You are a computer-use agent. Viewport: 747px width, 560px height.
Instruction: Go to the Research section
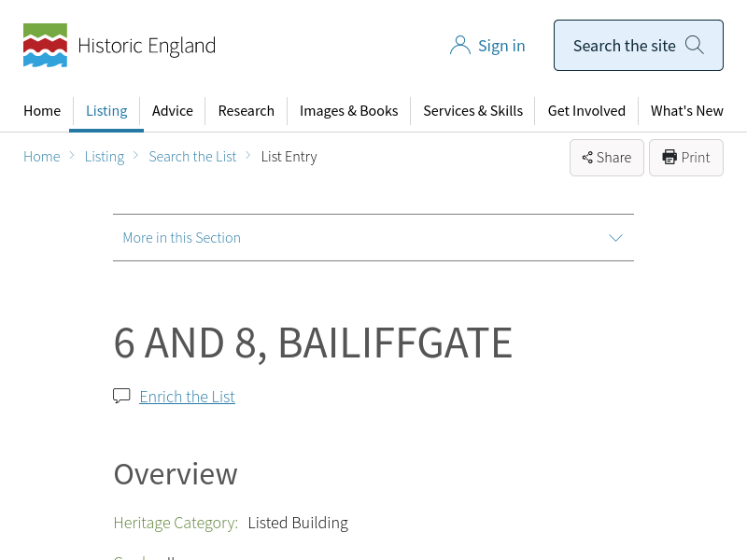(246, 111)
